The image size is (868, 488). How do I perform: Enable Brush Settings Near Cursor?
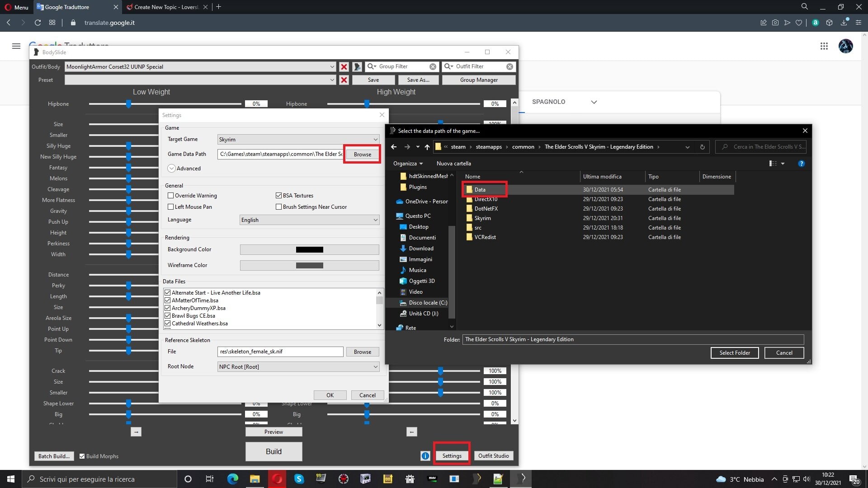tap(278, 207)
